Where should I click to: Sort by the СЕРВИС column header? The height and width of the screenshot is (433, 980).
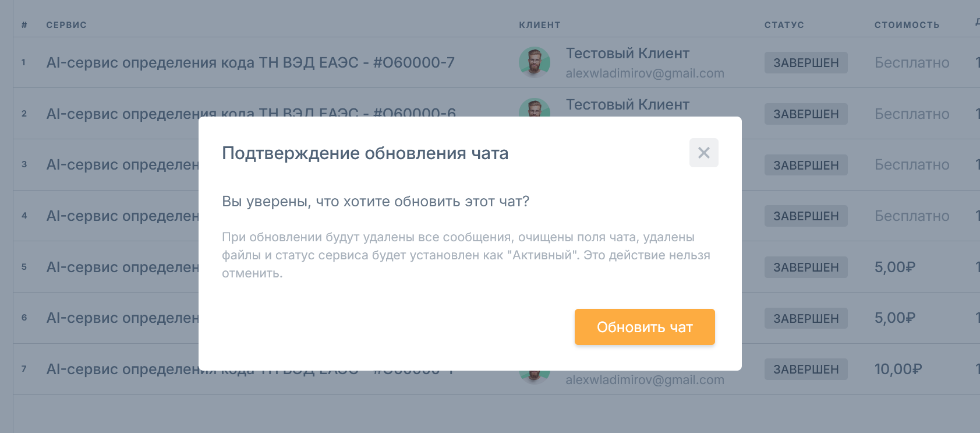pos(66,25)
